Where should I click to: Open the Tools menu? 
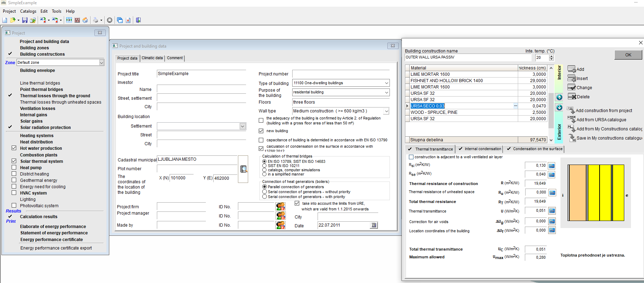tap(57, 11)
